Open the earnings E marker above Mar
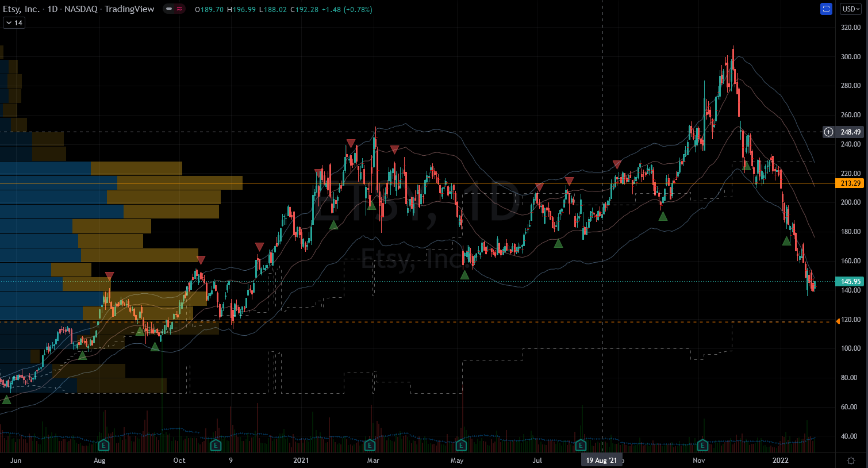The height and width of the screenshot is (468, 868). coord(370,445)
